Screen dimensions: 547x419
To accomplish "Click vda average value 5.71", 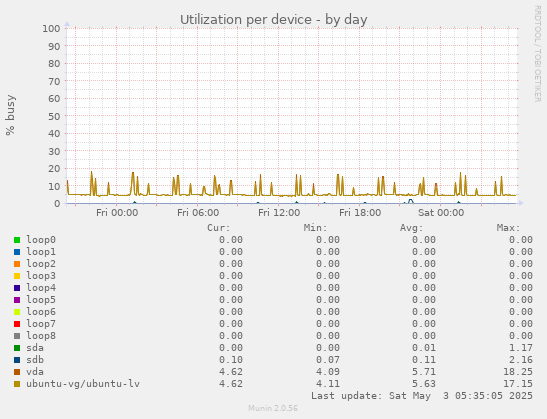I will tap(424, 372).
